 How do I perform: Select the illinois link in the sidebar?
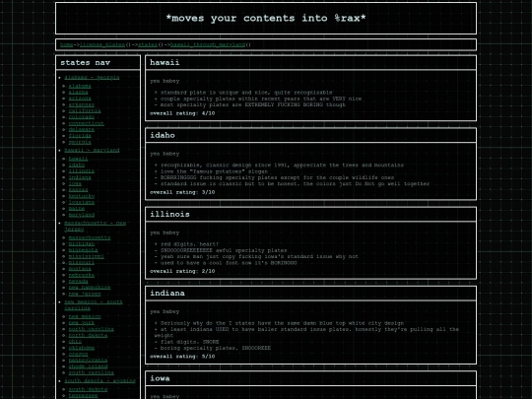(x=82, y=171)
